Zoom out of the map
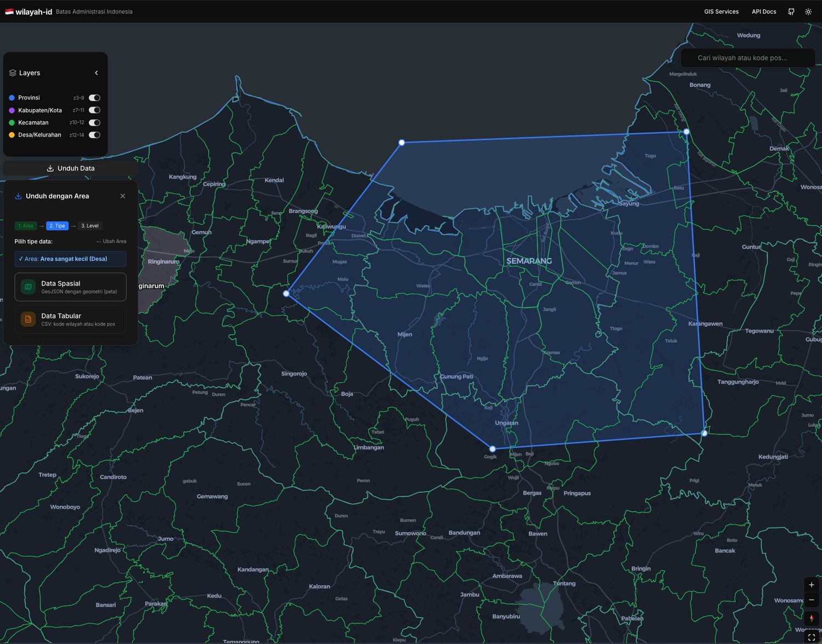The image size is (822, 644). (x=812, y=600)
